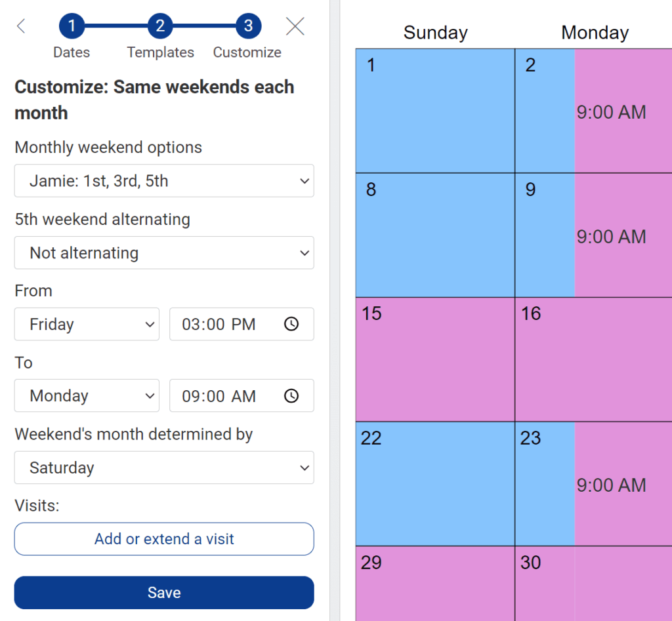
Task: Close the Customize panel with the X
Action: [295, 26]
